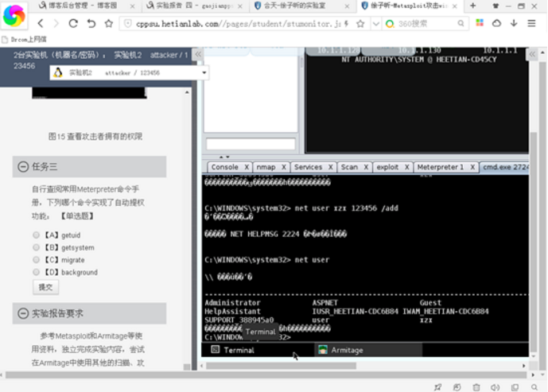Switch to the exploit tab
The image size is (548, 392).
tap(387, 167)
